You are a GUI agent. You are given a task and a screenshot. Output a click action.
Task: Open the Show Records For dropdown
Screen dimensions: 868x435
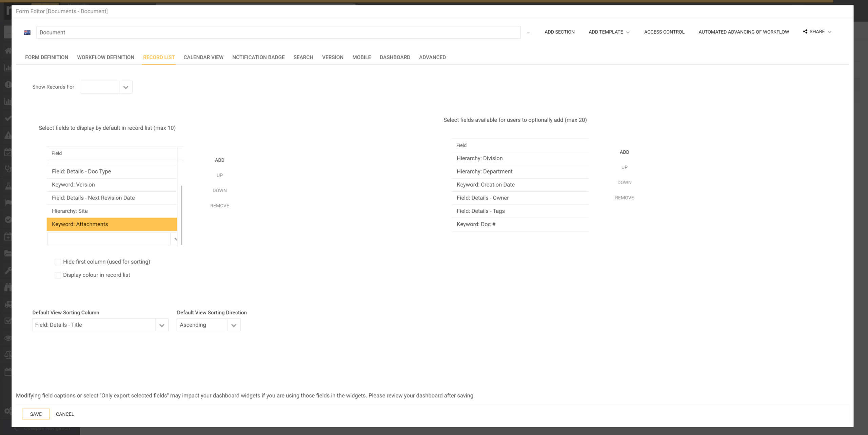125,87
